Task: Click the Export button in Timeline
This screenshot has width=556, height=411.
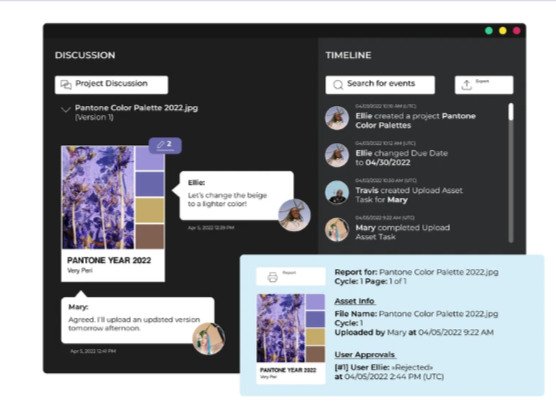Action: [484, 85]
